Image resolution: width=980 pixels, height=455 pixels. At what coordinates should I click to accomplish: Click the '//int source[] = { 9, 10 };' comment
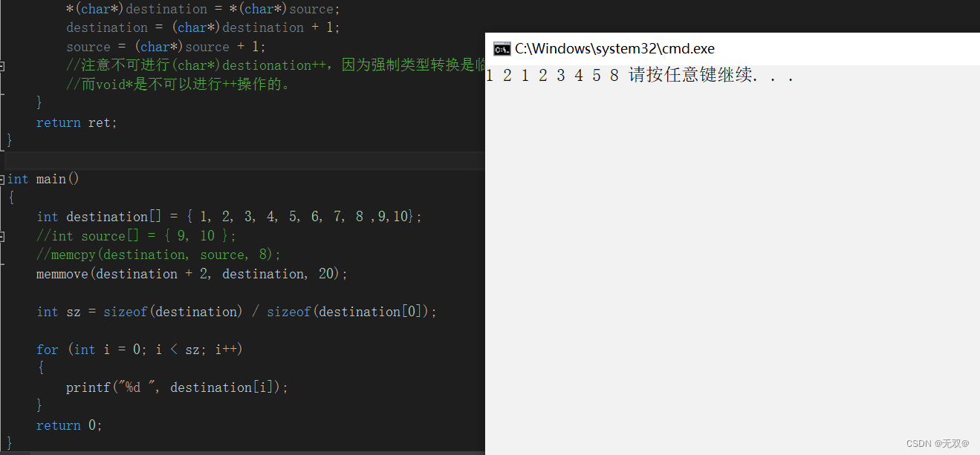click(x=137, y=236)
